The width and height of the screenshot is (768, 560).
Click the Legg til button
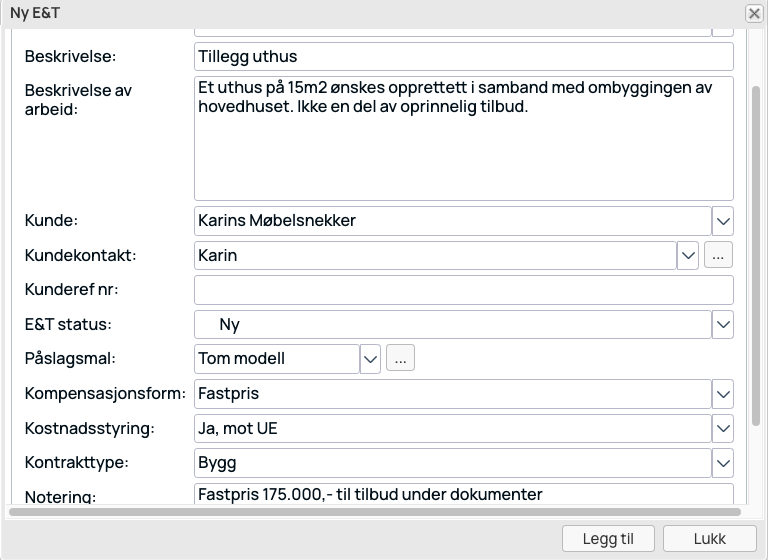pyautogui.click(x=608, y=539)
